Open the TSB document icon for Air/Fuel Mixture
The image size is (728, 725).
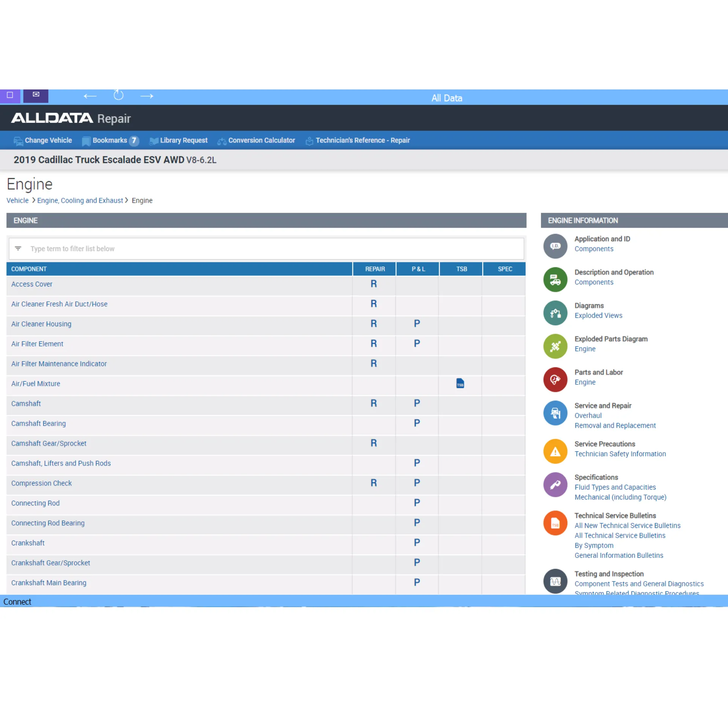pos(460,384)
